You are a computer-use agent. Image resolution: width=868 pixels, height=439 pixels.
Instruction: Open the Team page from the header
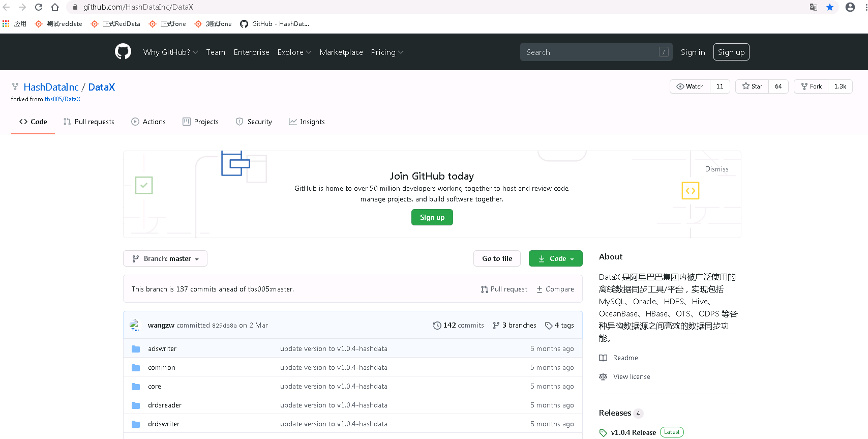[x=216, y=52]
